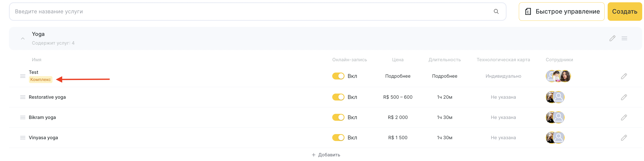The width and height of the screenshot is (644, 161).
Task: Edit the Vinyasa yoga service
Action: [x=624, y=138]
